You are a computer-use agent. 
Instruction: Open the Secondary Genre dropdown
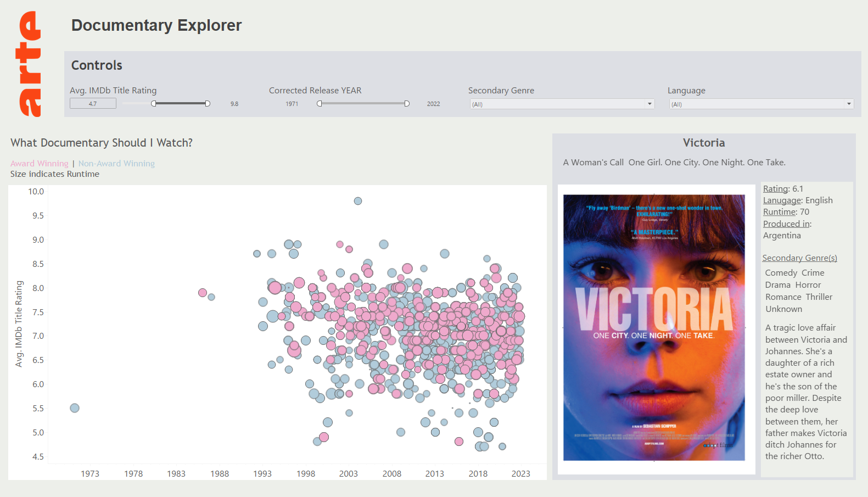(x=562, y=104)
